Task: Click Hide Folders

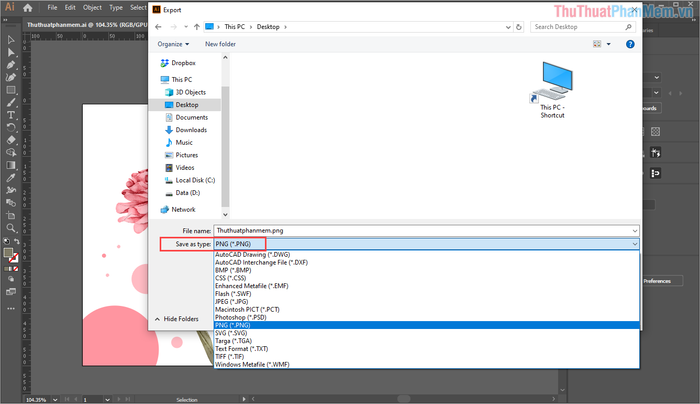Action: (176, 319)
